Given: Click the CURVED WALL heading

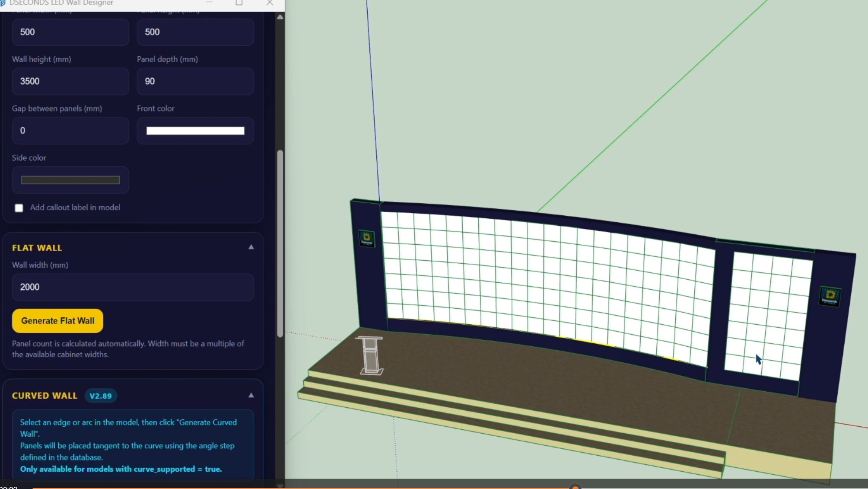Looking at the screenshot, I should 45,396.
